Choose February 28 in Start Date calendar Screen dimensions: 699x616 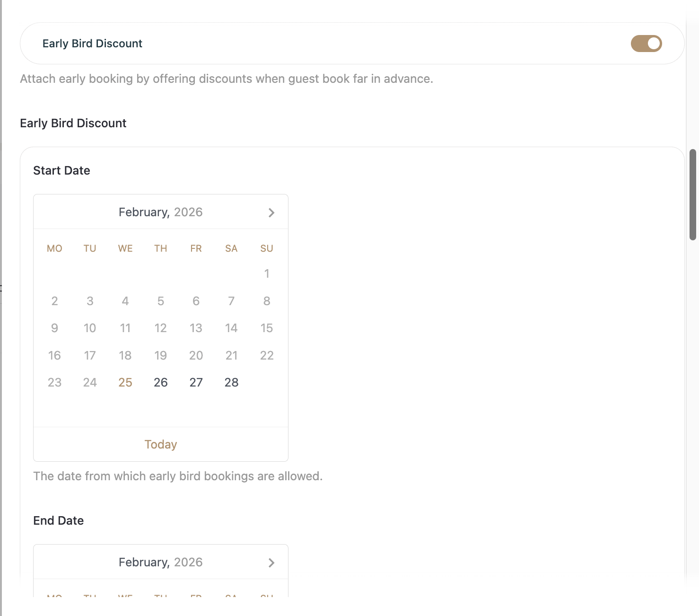tap(231, 382)
